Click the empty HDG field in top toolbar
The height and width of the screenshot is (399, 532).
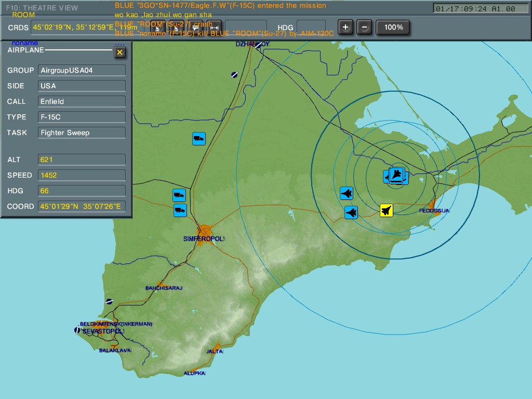pos(311,27)
